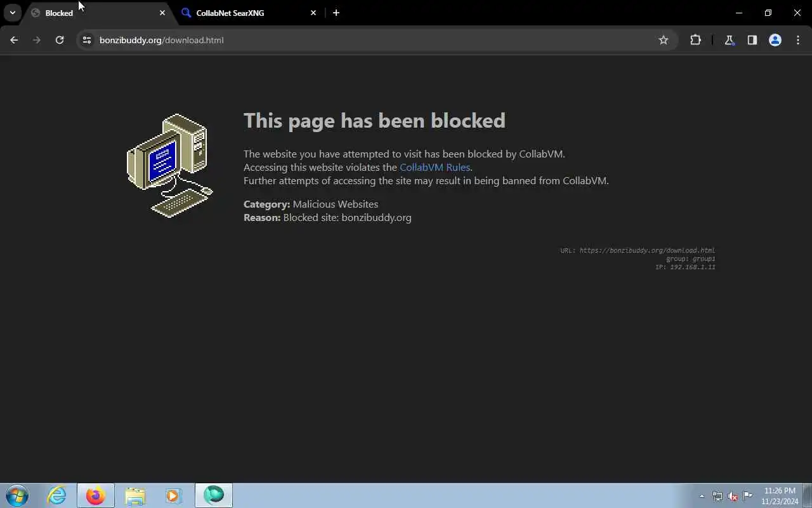
Task: Reload the blocked page
Action: coord(60,40)
